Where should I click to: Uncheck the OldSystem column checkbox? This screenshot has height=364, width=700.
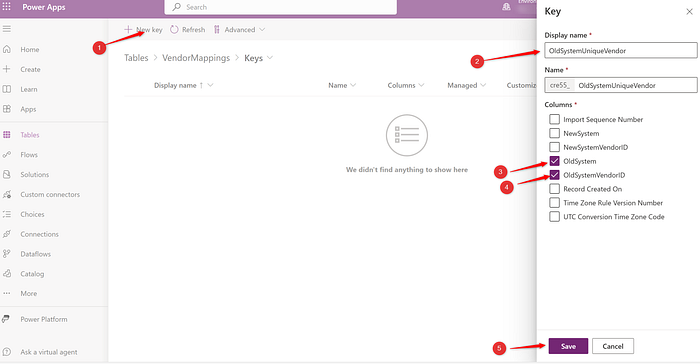(554, 161)
